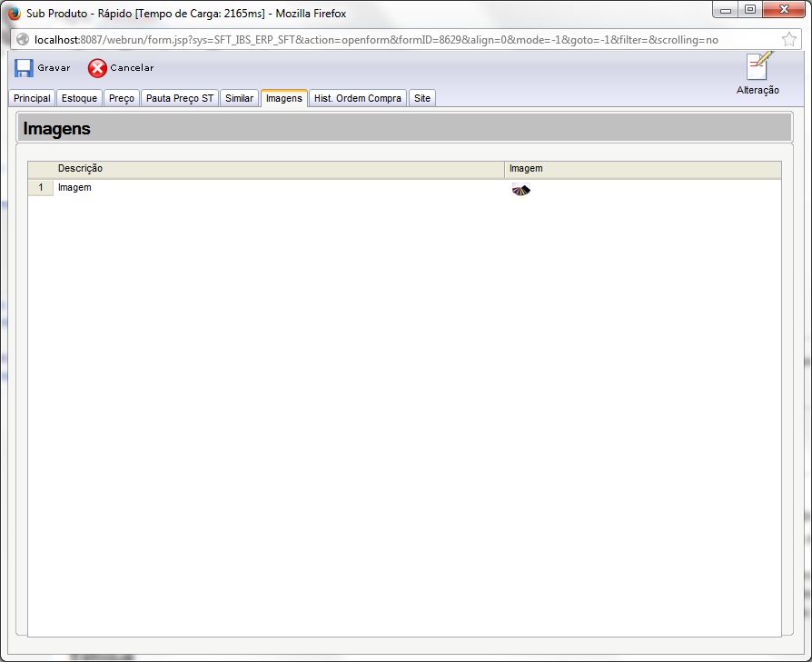Open the Preço tab
The width and height of the screenshot is (812, 662).
[x=122, y=98]
